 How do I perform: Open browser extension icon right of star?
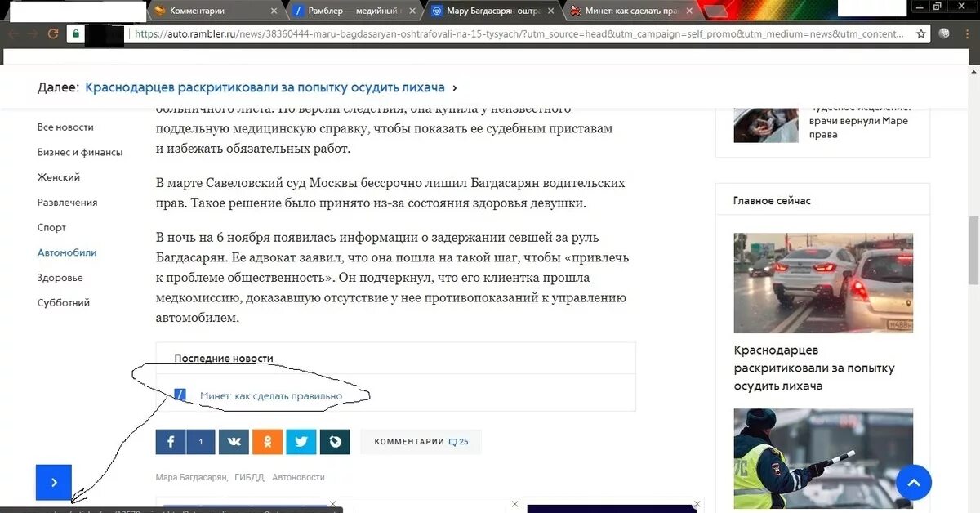coord(945,33)
